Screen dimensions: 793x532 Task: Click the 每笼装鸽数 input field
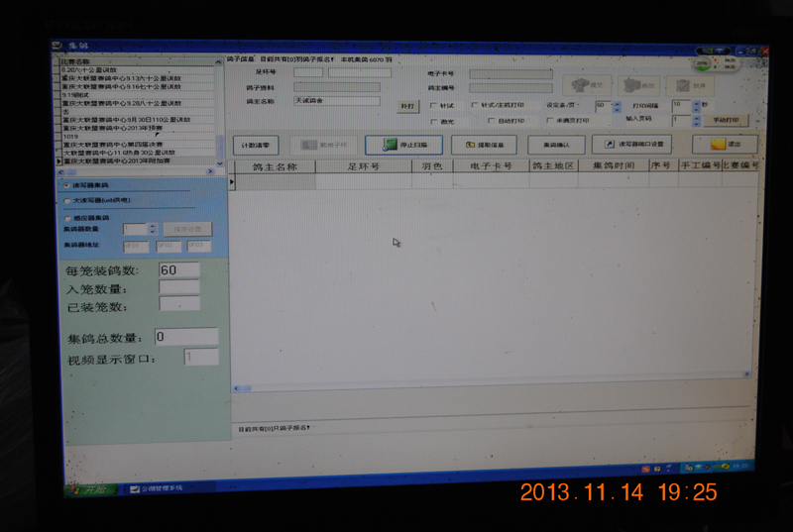(178, 270)
